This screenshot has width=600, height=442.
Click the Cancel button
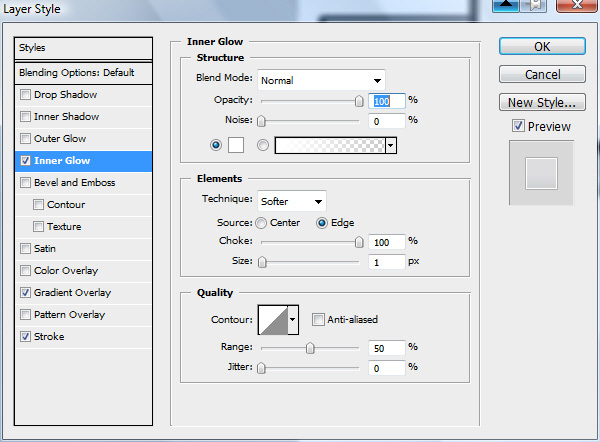point(542,74)
